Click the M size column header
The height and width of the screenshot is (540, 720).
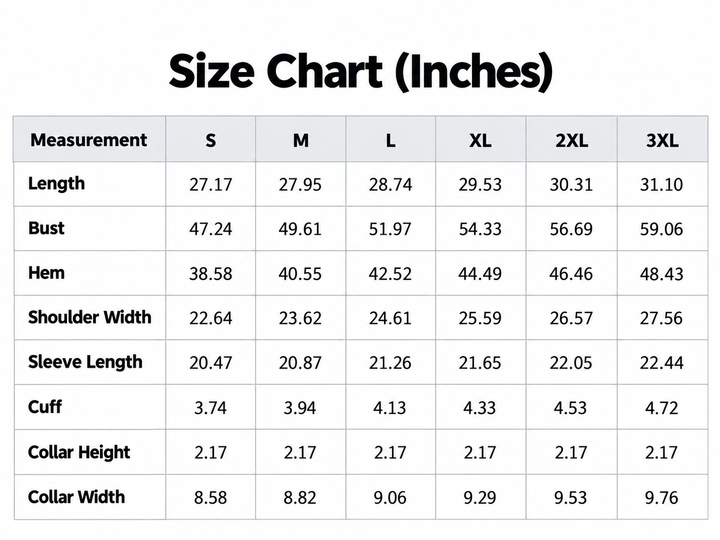(301, 141)
